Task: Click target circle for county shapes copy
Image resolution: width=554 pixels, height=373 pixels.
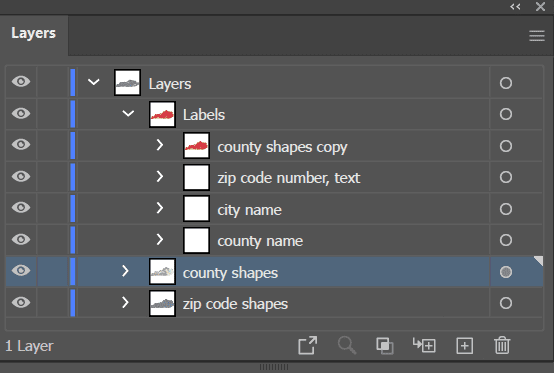Action: pyautogui.click(x=506, y=146)
